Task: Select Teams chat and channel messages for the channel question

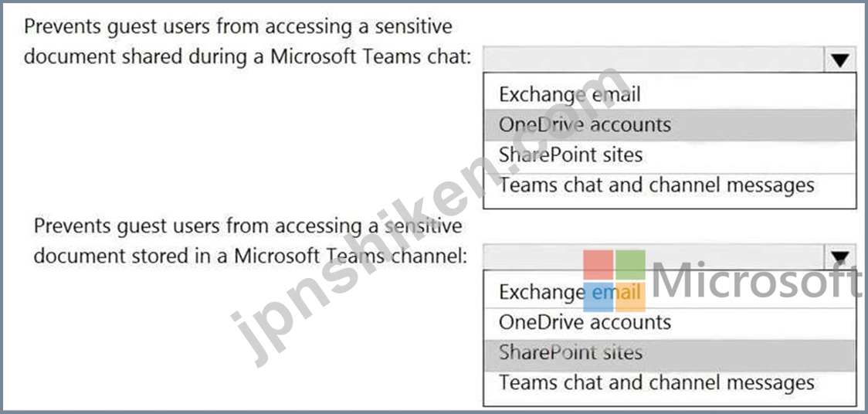Action: [x=670, y=383]
